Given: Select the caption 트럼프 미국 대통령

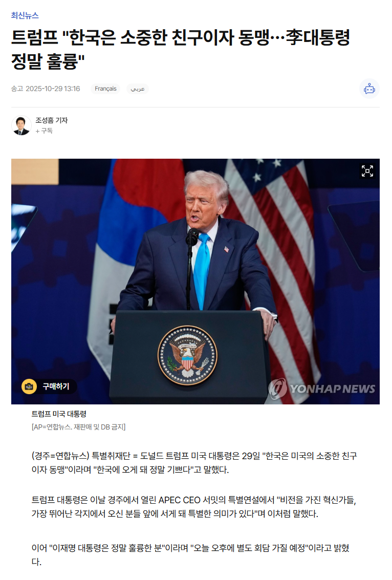Looking at the screenshot, I should pyautogui.click(x=59, y=414).
